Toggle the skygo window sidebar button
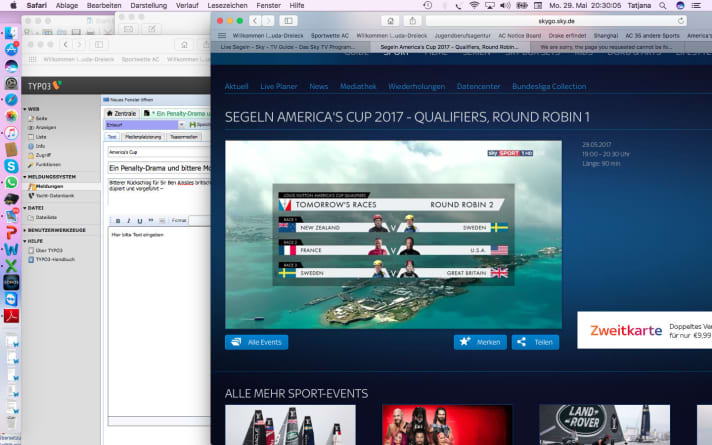712x445 pixels. pos(288,21)
